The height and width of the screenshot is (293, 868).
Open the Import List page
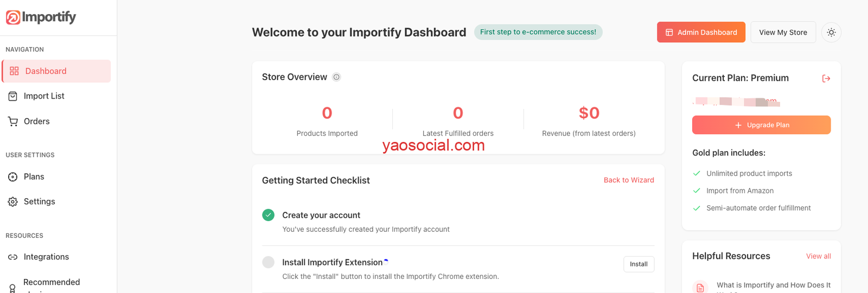(44, 96)
